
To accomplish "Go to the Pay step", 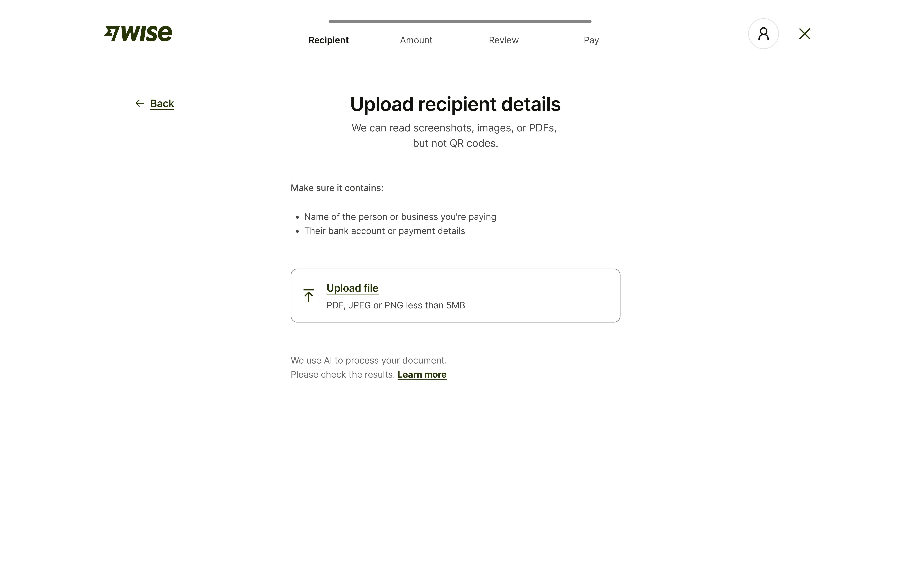I will [x=591, y=40].
